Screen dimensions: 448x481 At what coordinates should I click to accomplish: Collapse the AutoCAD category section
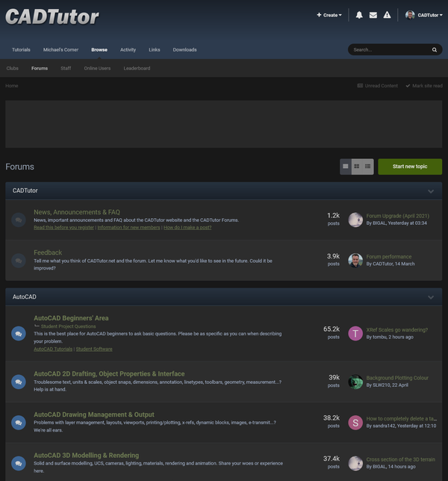431,297
